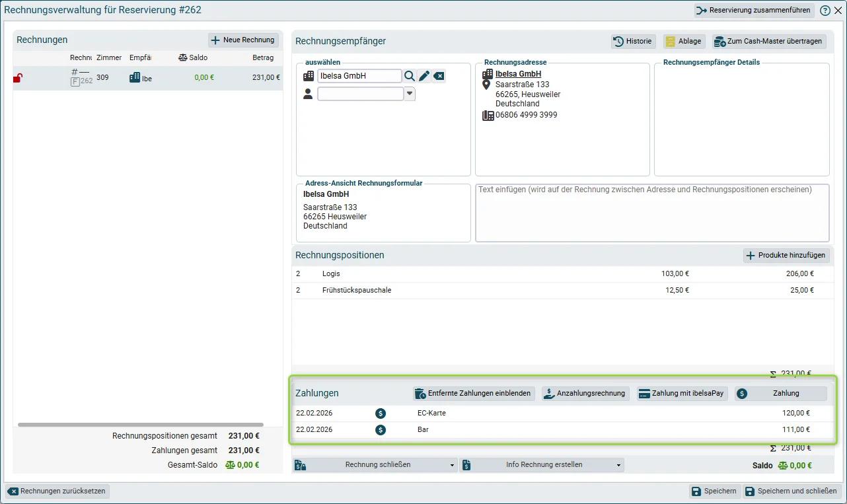Clear the Ibelsa GmbH recipient selection
847x504 pixels.
coord(439,76)
